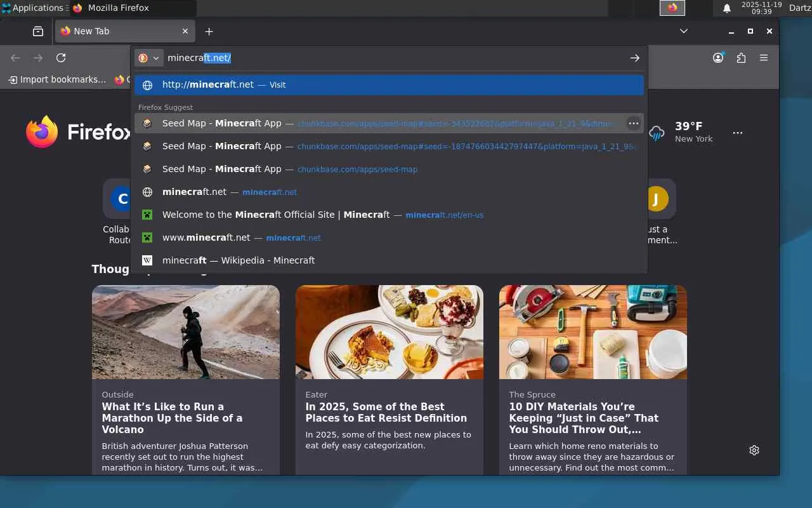Open new tab page customize settings gear

pyautogui.click(x=754, y=450)
